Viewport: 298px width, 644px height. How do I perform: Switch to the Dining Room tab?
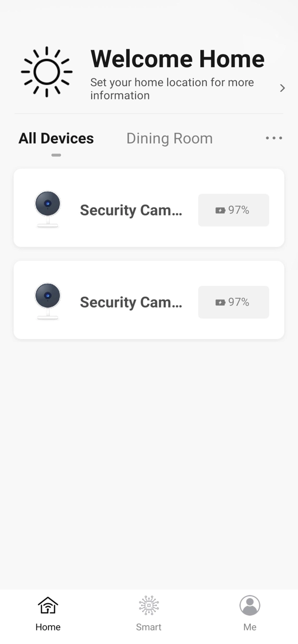(x=169, y=138)
